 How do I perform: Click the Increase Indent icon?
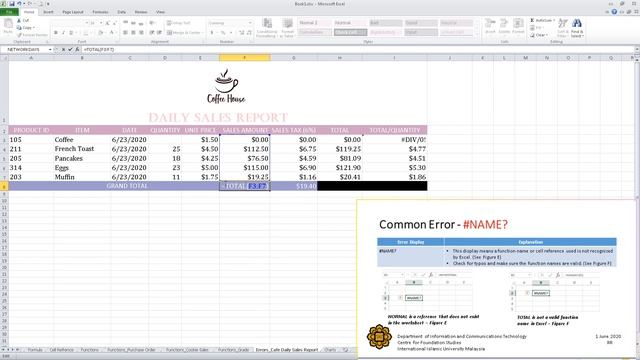pyautogui.click(x=159, y=33)
